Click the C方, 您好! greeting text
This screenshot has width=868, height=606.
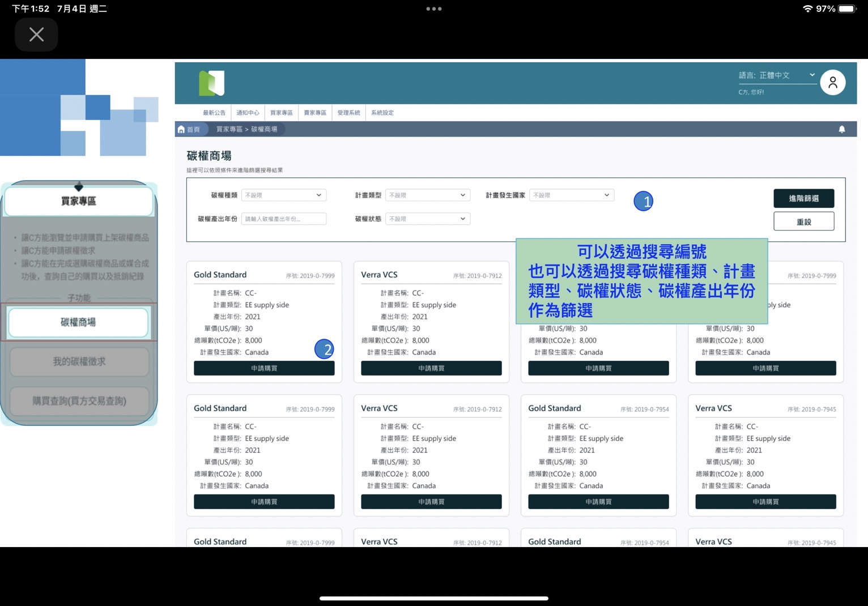click(751, 92)
